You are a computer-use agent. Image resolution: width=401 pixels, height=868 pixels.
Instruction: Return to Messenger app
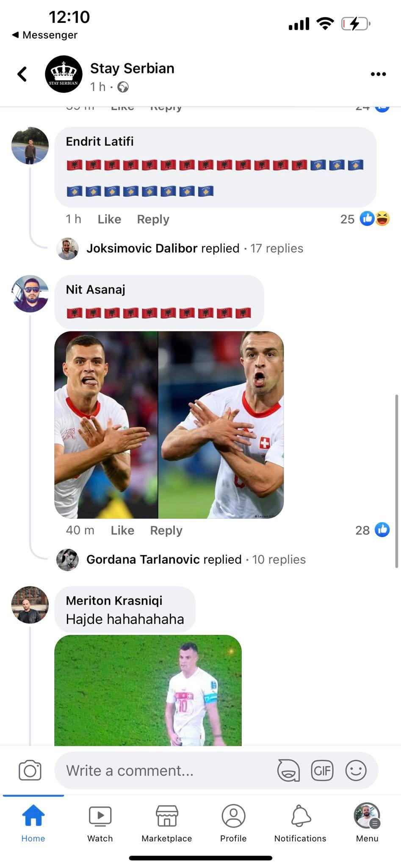tap(45, 35)
